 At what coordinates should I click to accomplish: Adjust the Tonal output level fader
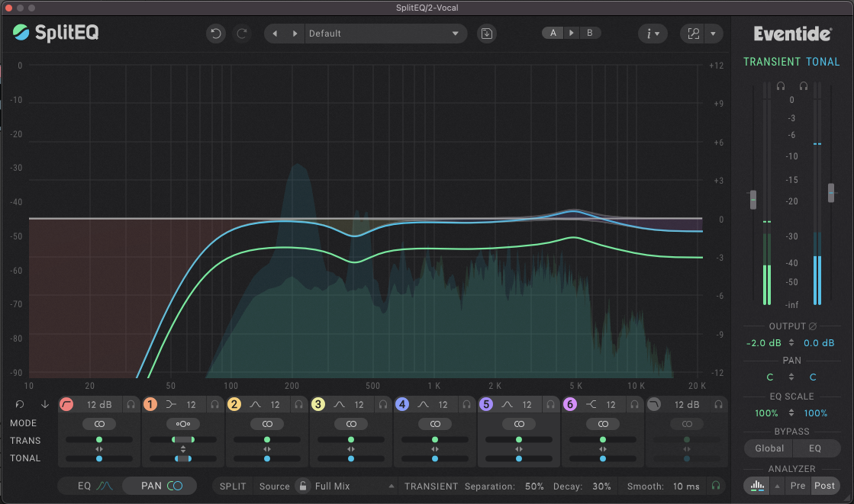click(x=831, y=193)
